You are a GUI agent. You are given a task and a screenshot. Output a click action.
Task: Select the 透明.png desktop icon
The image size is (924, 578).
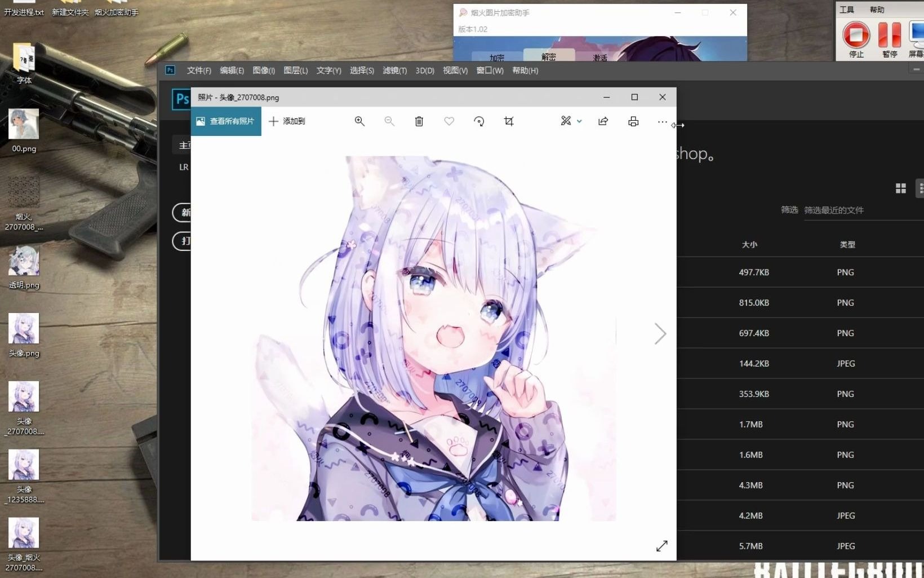pos(24,267)
